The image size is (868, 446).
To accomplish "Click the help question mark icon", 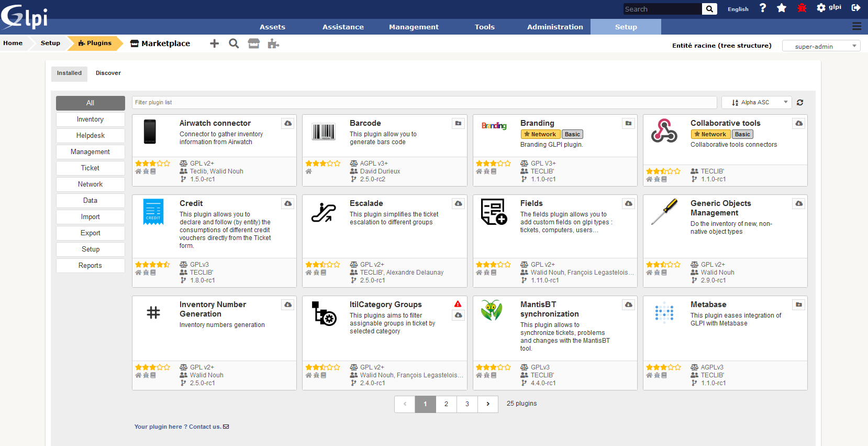I will point(763,8).
